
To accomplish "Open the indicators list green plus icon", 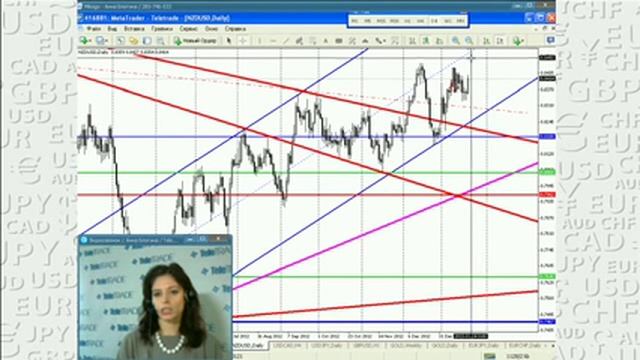I will [x=516, y=40].
